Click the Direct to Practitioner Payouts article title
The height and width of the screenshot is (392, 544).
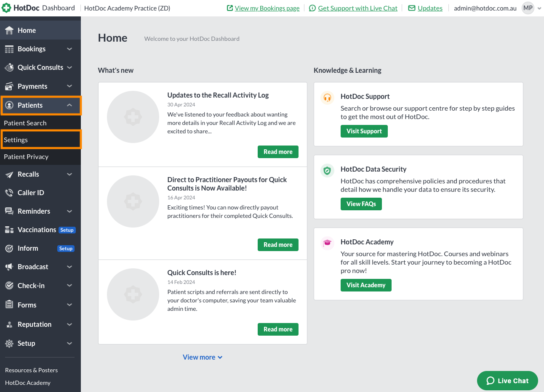pyautogui.click(x=227, y=184)
